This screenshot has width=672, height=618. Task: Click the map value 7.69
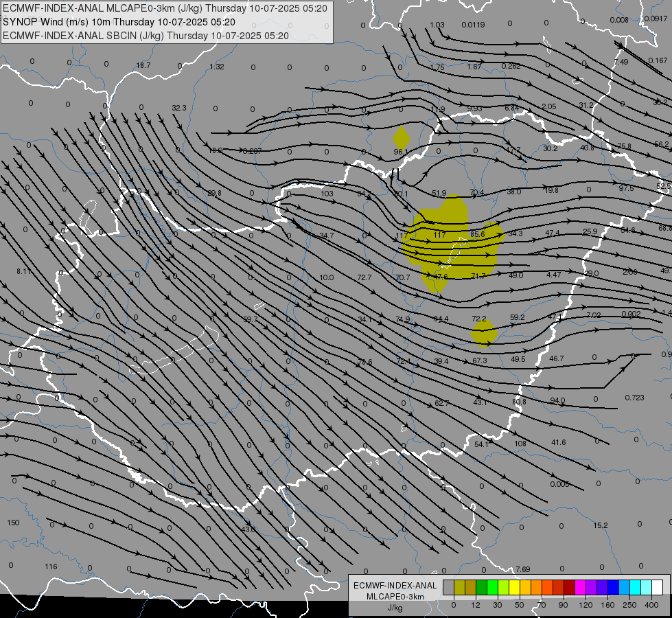coord(523,569)
